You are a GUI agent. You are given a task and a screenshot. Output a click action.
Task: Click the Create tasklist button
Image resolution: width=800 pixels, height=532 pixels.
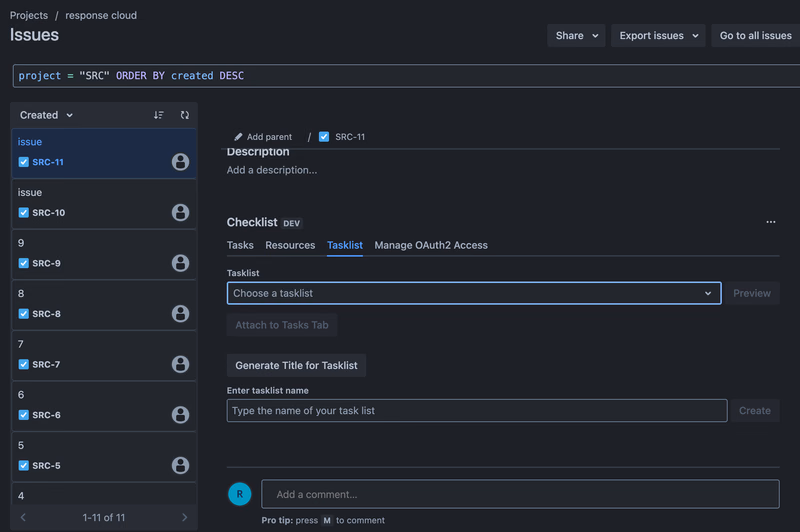point(755,411)
